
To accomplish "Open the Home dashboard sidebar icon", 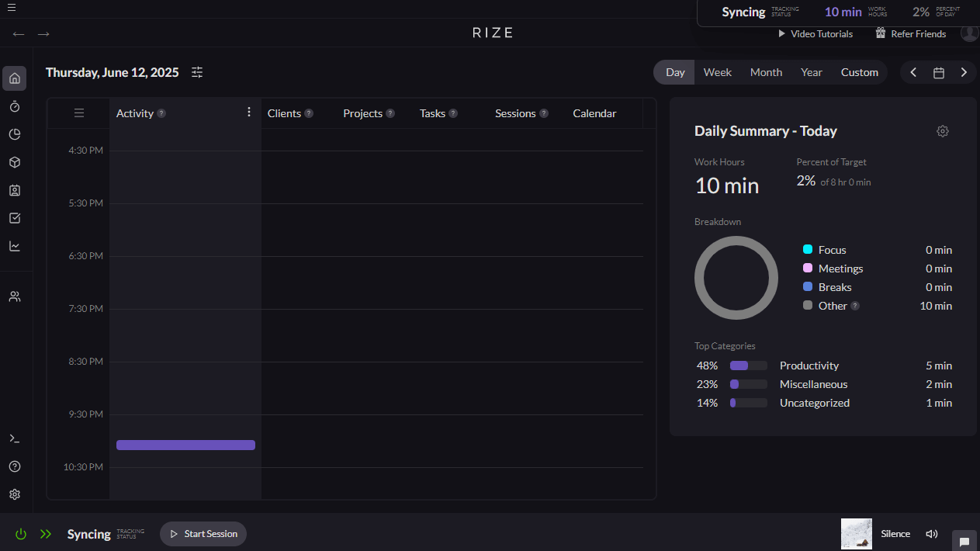I will pos(14,78).
